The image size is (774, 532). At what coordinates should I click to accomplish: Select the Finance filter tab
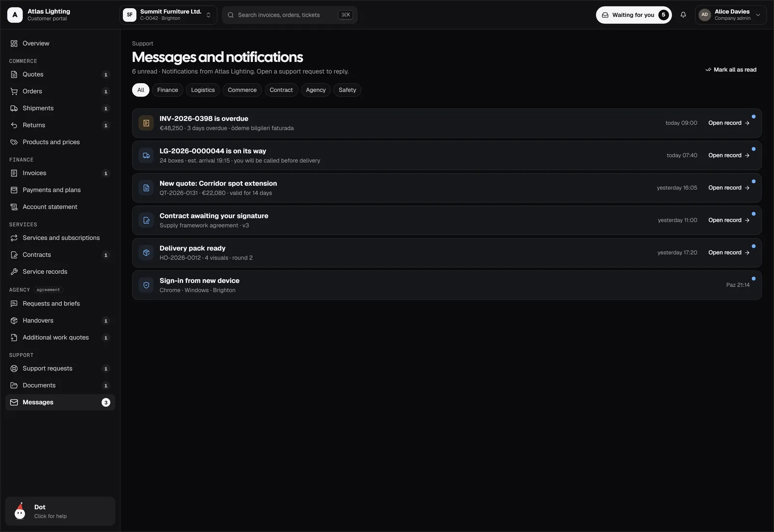click(x=167, y=90)
